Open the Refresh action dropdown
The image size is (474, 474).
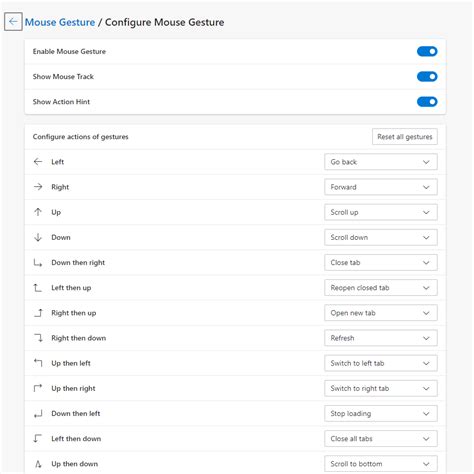coord(381,338)
